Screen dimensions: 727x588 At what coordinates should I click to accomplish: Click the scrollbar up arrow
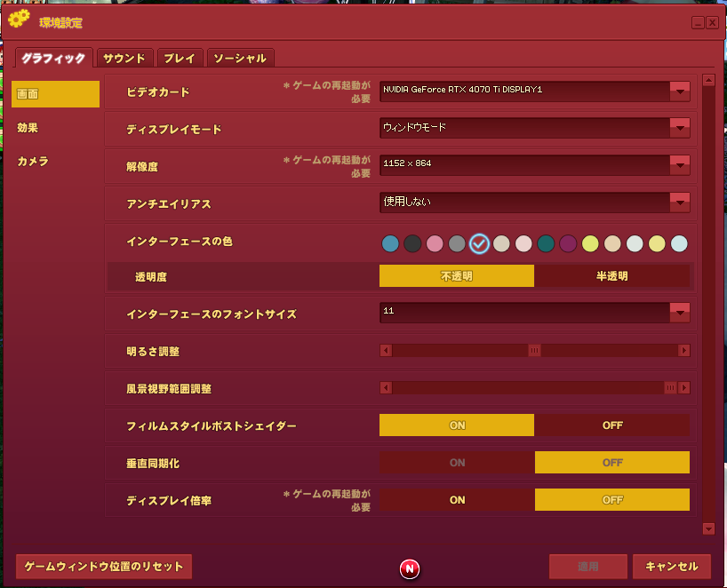708,80
